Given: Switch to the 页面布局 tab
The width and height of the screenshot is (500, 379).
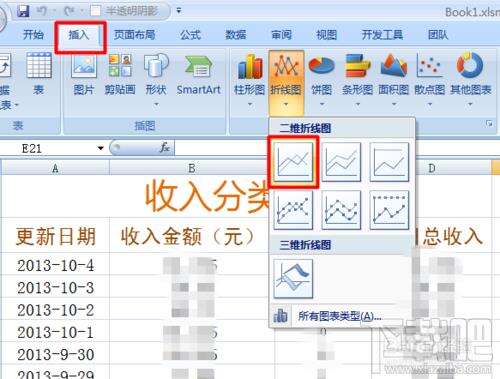Looking at the screenshot, I should (135, 35).
